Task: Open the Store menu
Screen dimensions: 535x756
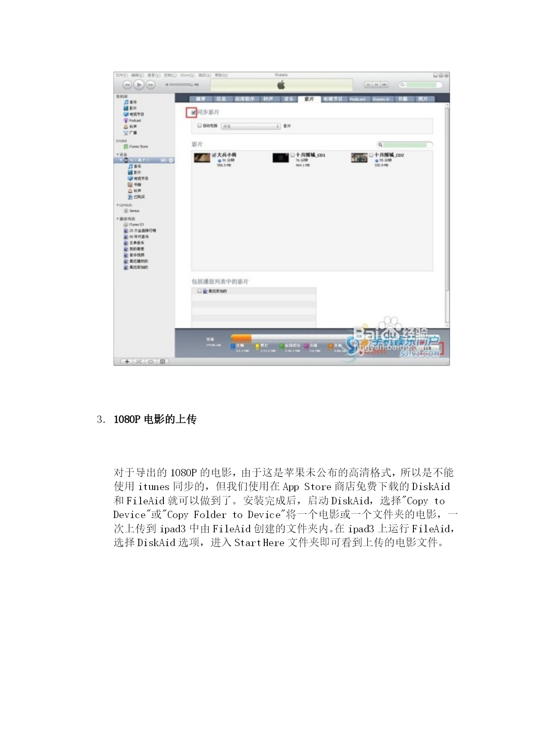Action: click(x=187, y=75)
